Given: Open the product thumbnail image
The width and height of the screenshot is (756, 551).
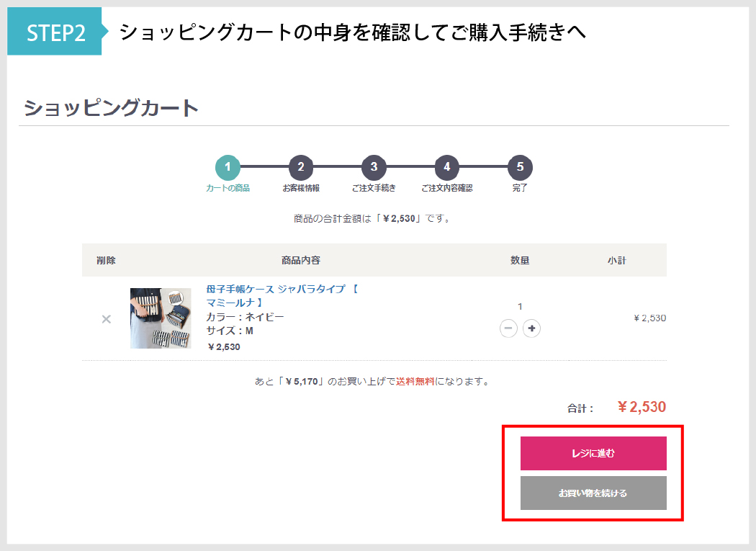Looking at the screenshot, I should pos(161,318).
